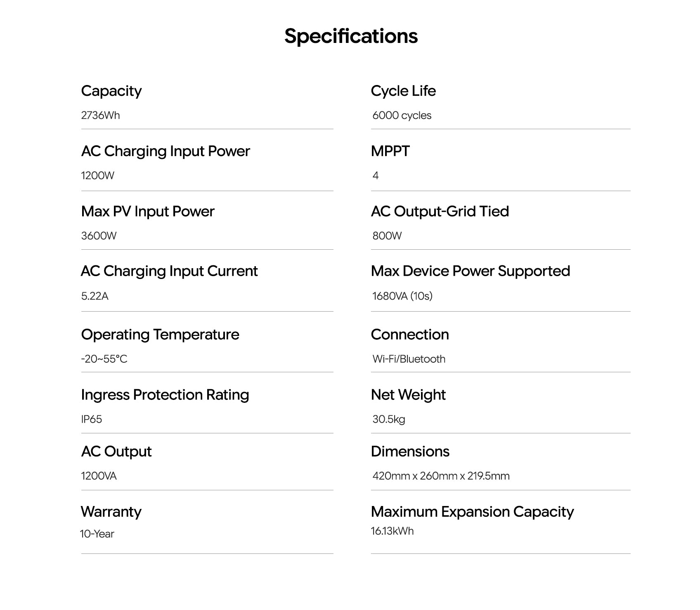Screen dimensions: 700x610
Task: Click the Cycle Life label
Action: coord(403,91)
